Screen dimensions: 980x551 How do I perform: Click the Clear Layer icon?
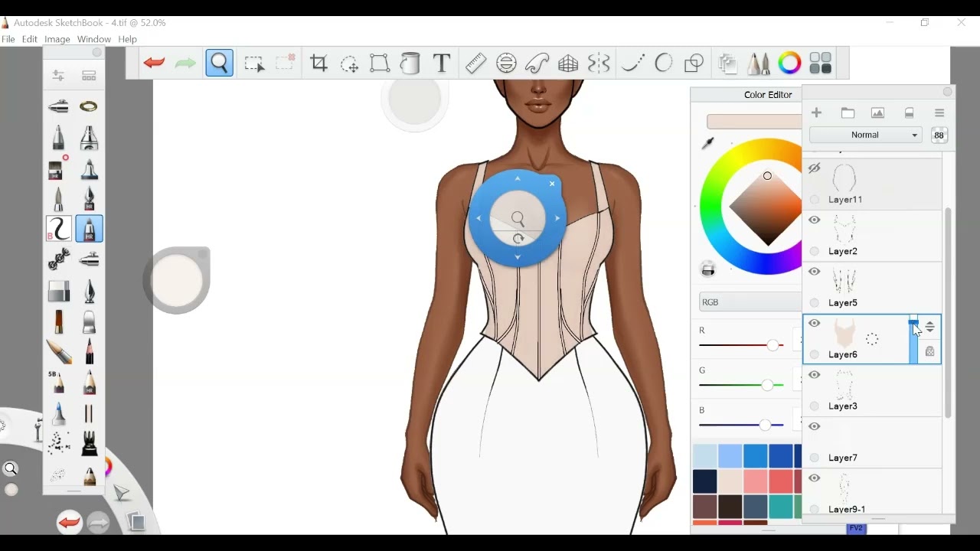pyautogui.click(x=910, y=113)
